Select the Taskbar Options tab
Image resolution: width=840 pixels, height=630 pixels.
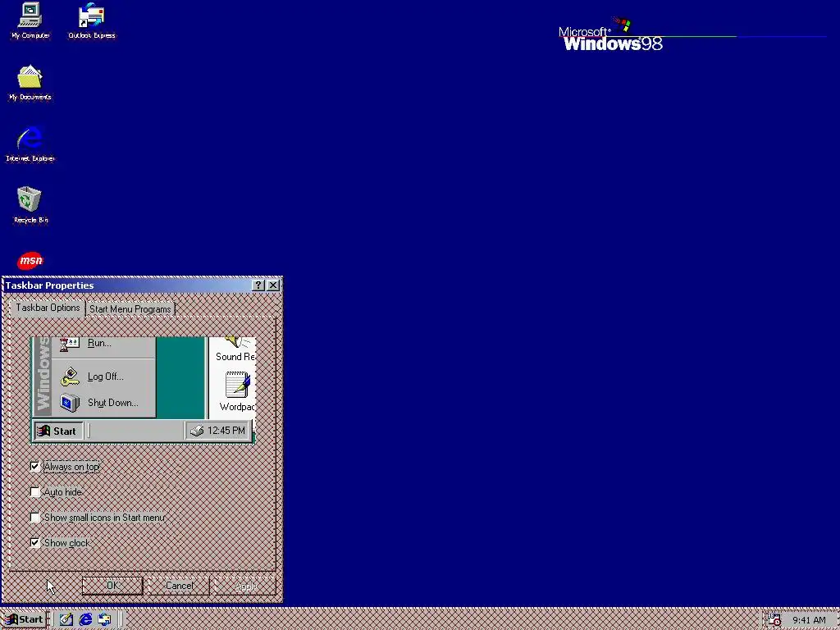pyautogui.click(x=48, y=308)
